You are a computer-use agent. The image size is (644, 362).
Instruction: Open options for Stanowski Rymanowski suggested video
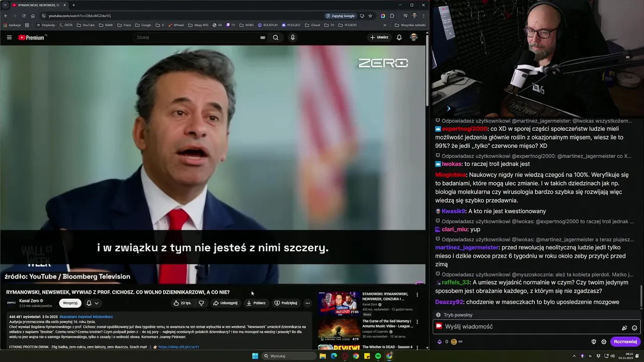pyautogui.click(x=417, y=295)
